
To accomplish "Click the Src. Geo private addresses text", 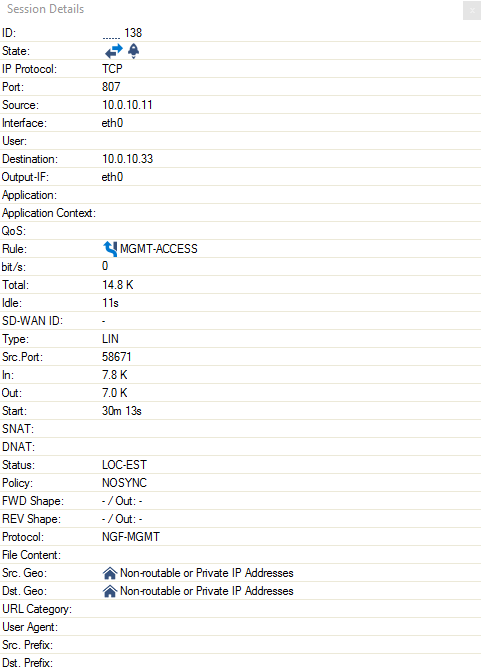I will tap(207, 573).
